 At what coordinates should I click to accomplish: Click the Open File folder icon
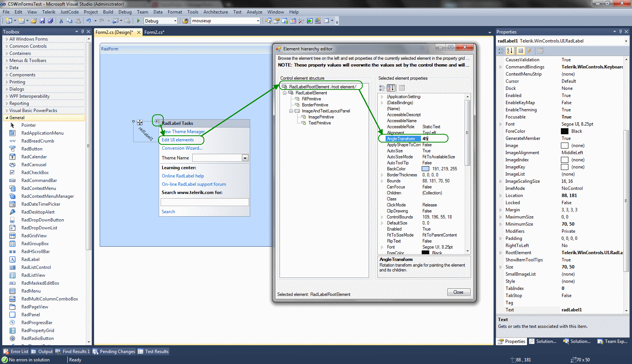(34, 21)
